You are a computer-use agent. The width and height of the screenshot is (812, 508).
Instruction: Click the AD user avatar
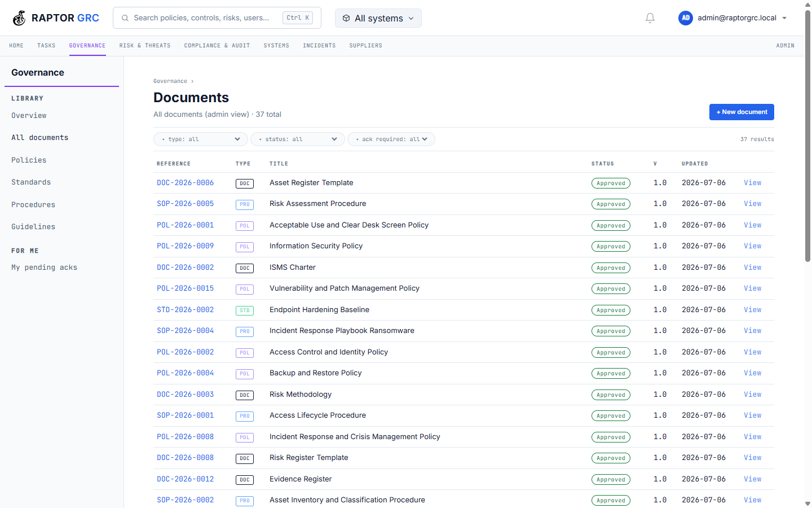coord(686,18)
